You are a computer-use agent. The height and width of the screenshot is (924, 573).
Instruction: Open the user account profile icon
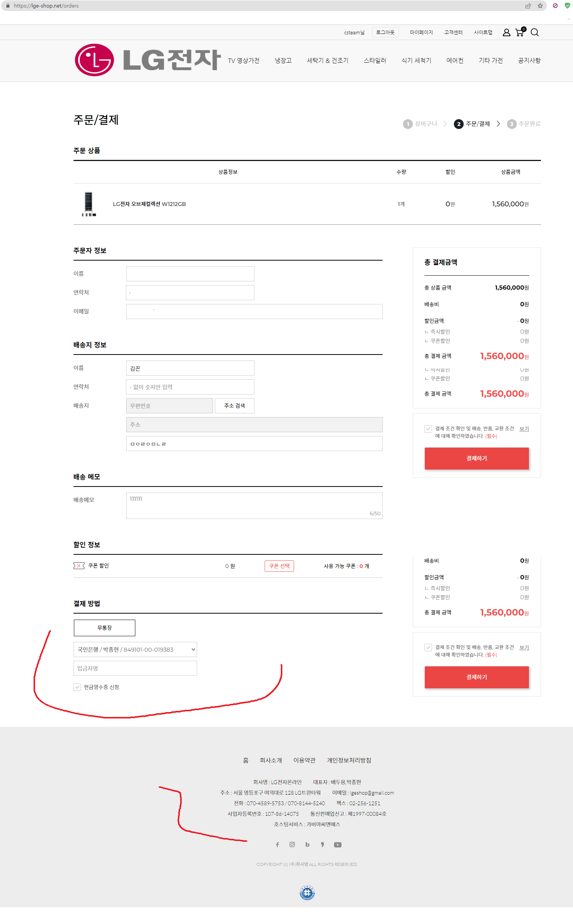point(506,32)
